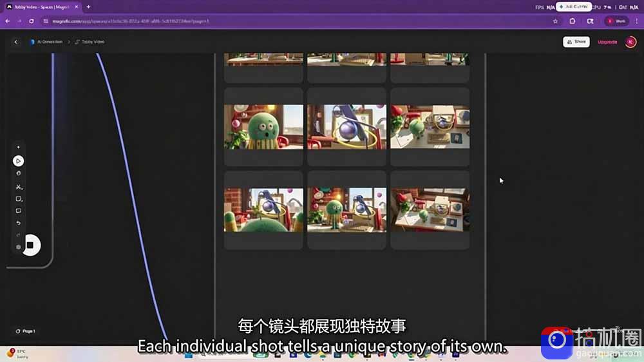644x362 pixels.
Task: Open the settings gear at toolbar bottom
Action: (18, 247)
